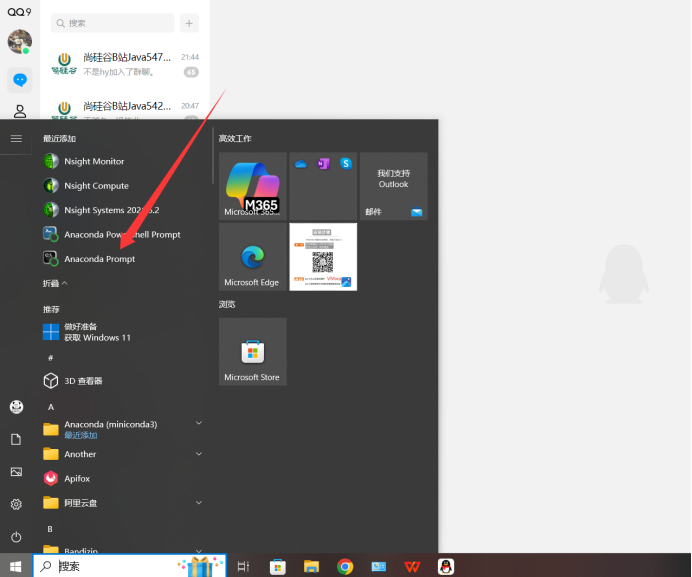Click the QQ plus add button
The image size is (692, 577).
point(189,23)
